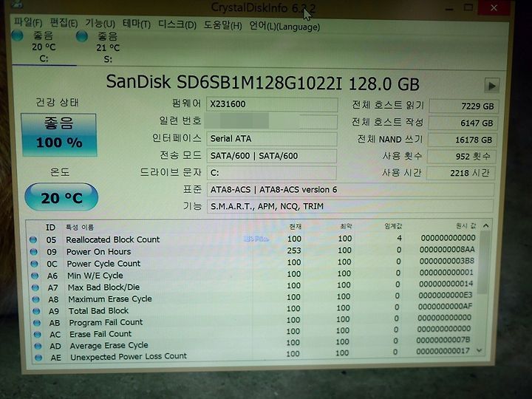Select the Power On Hours row
Image resolution: width=532 pixels, height=399 pixels.
click(x=253, y=251)
